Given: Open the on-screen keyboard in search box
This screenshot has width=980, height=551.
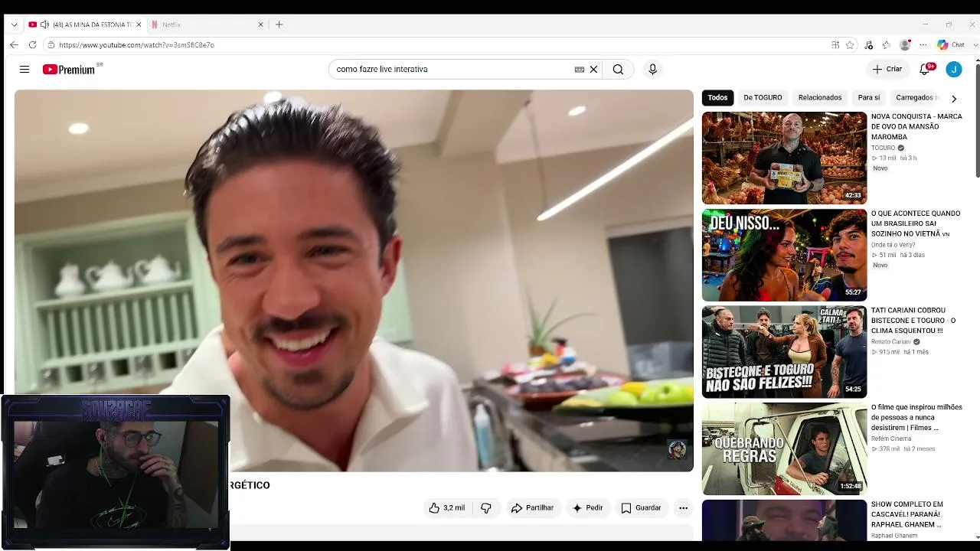Looking at the screenshot, I should [580, 70].
